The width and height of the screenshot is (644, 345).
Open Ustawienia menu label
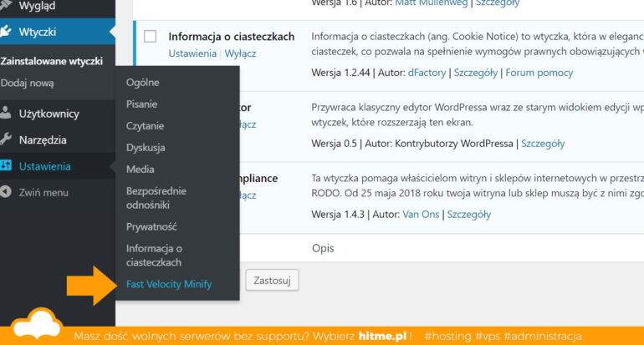pyautogui.click(x=45, y=166)
